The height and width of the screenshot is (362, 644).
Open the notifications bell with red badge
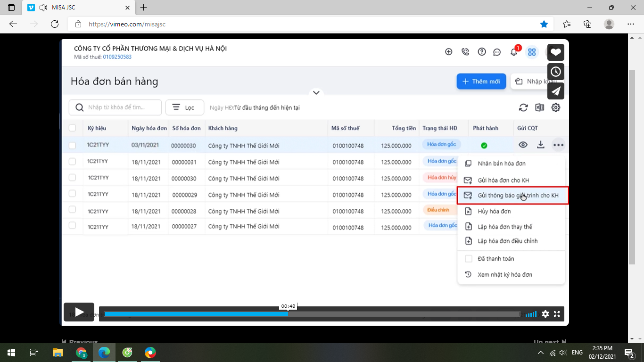point(514,51)
